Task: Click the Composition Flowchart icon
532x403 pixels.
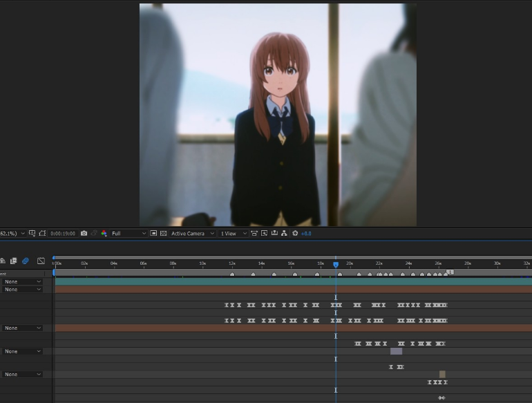Action: (x=283, y=234)
